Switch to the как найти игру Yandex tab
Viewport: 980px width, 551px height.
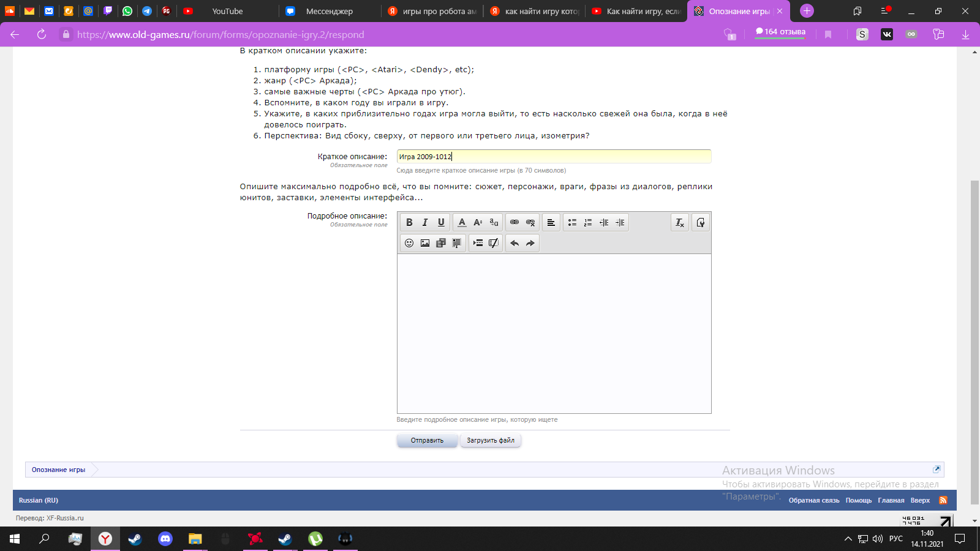pos(534,11)
